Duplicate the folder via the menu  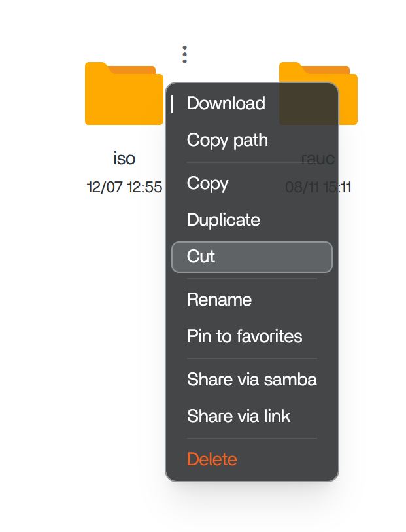click(223, 220)
